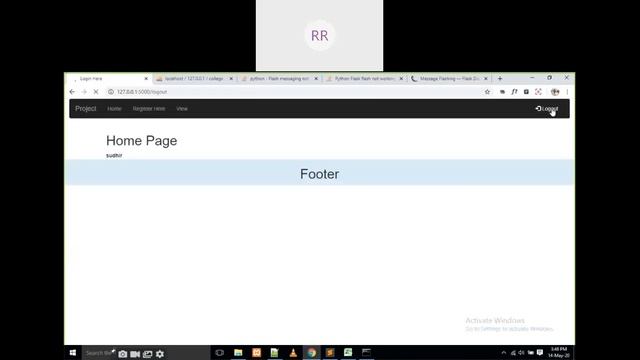Click the site information icon in address bar

[x=111, y=92]
